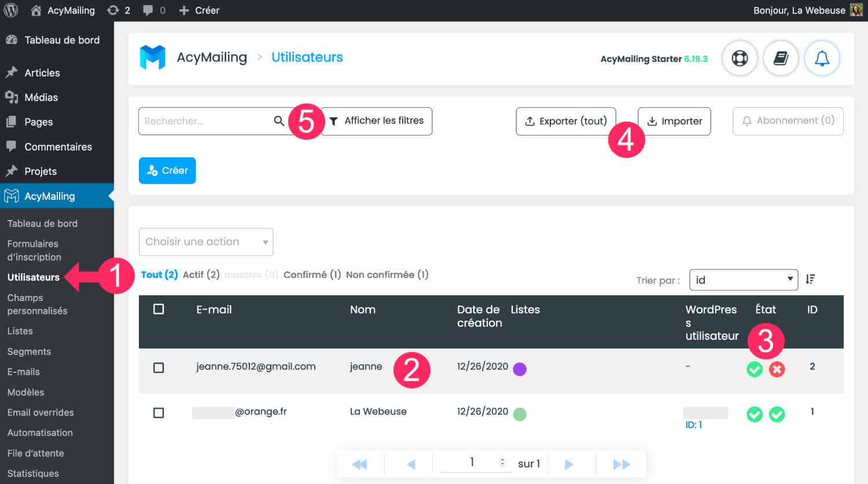Open the Automatisation submenu
The width and height of the screenshot is (868, 484).
click(x=40, y=432)
